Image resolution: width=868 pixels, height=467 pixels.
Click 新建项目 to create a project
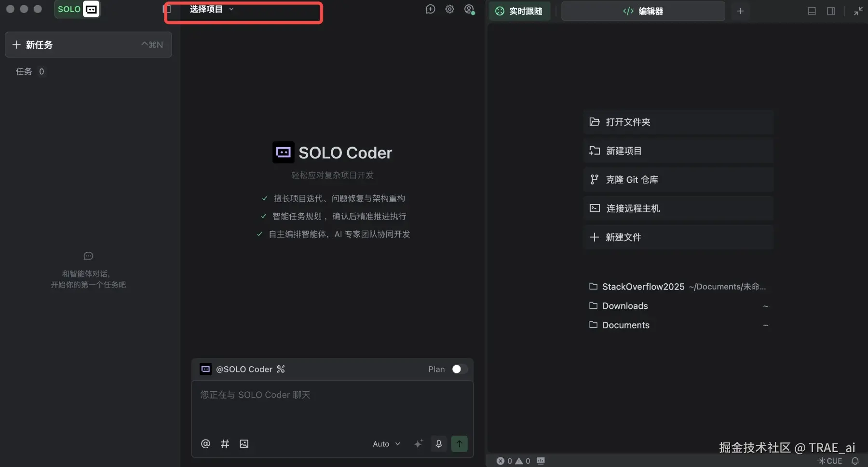pyautogui.click(x=678, y=151)
